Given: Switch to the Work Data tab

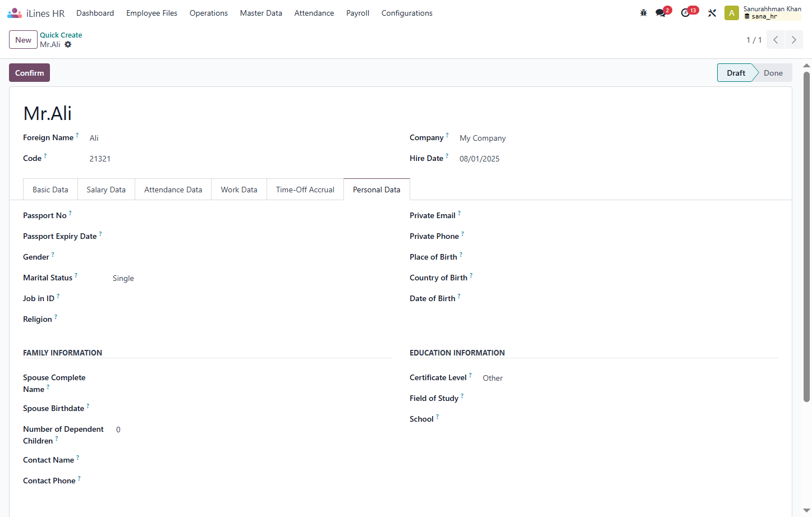Looking at the screenshot, I should click(x=239, y=190).
